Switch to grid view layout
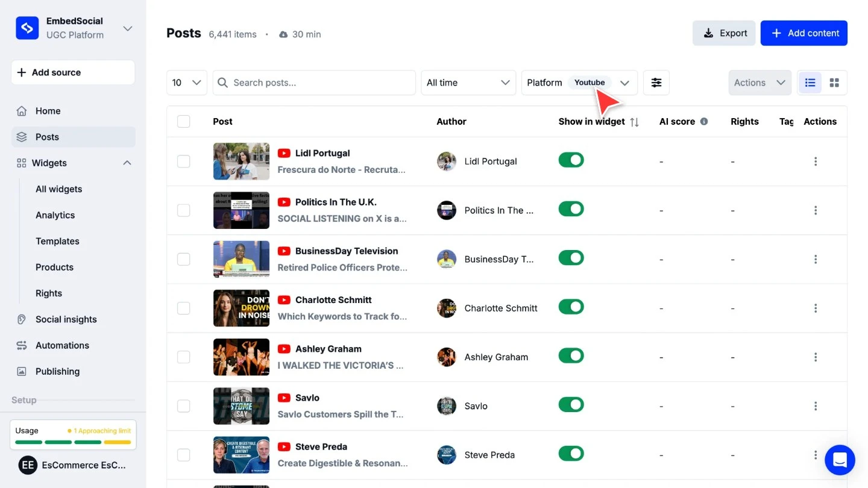This screenshot has height=488, width=868. click(834, 83)
